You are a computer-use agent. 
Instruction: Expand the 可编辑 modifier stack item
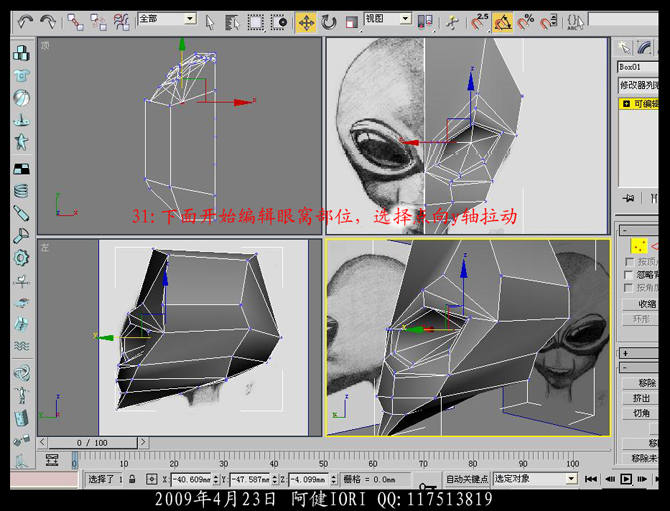click(x=626, y=103)
